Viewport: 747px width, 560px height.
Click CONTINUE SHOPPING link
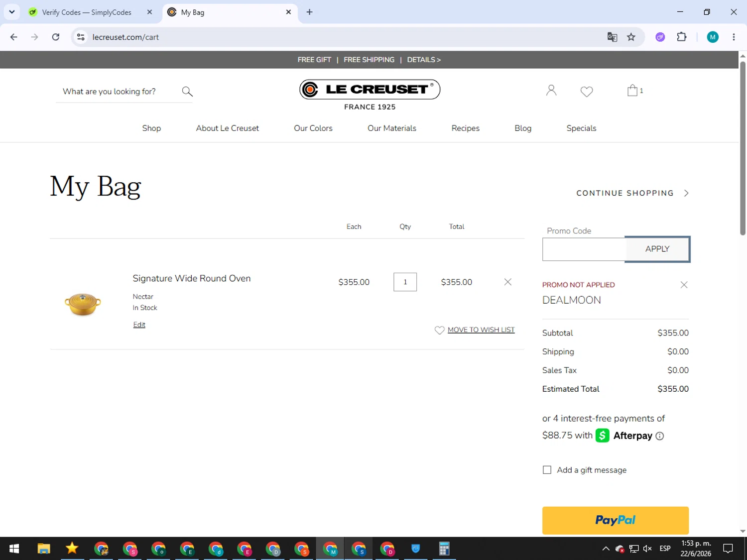(x=632, y=193)
